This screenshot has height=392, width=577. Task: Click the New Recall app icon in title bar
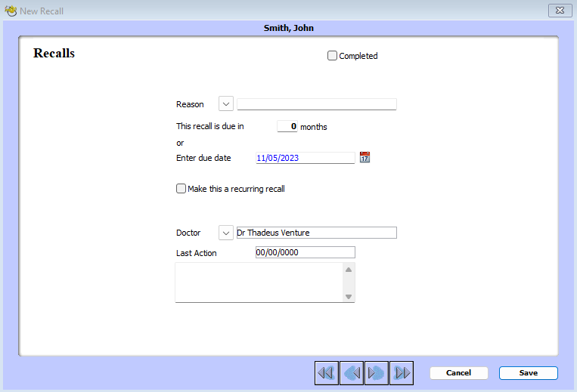[x=11, y=11]
